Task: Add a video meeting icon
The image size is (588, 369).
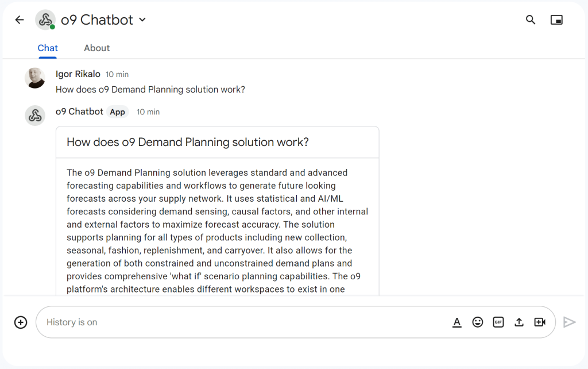Action: [540, 322]
